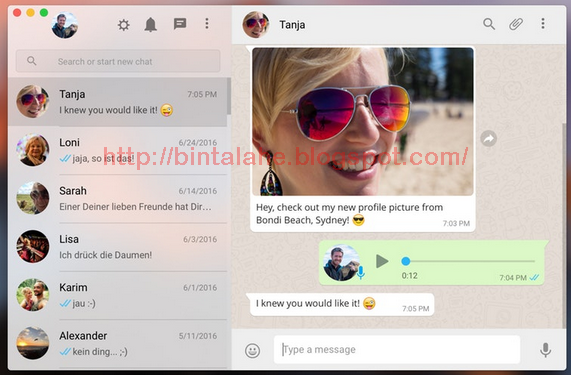Viewport: 571px width, 375px height.
Task: Record a voice message with microphone icon
Action: [545, 350]
